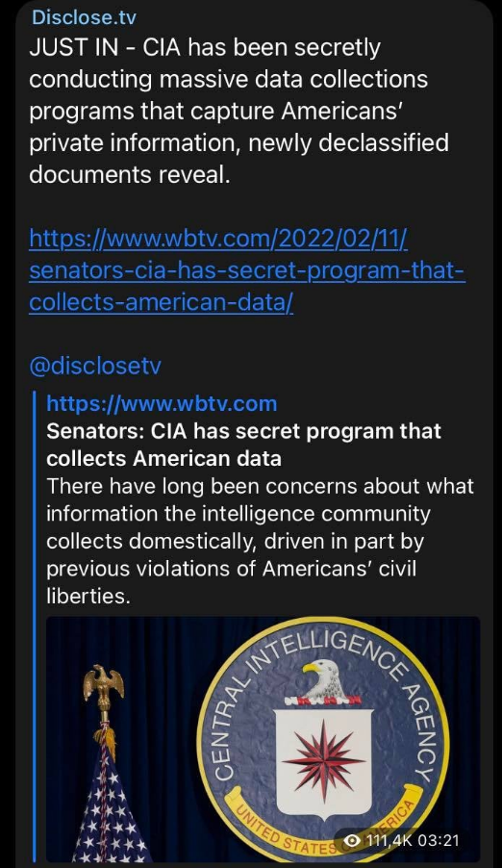This screenshot has height=868, width=502.
Task: Click the eye views icon
Action: click(351, 840)
